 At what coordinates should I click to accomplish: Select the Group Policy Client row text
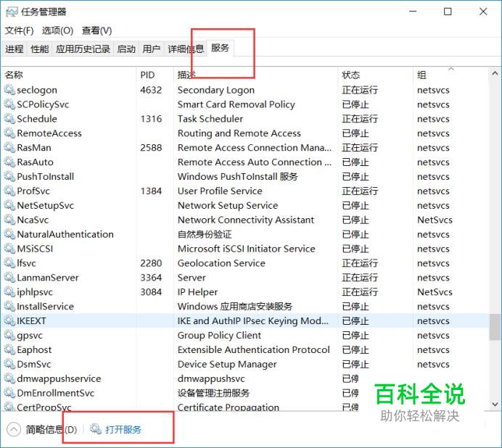(219, 335)
